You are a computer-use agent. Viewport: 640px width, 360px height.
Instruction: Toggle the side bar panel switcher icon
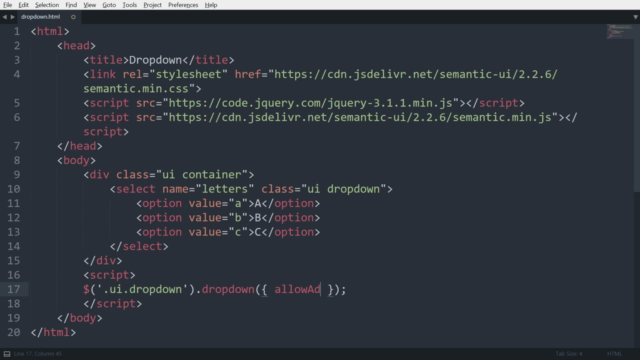[7, 354]
